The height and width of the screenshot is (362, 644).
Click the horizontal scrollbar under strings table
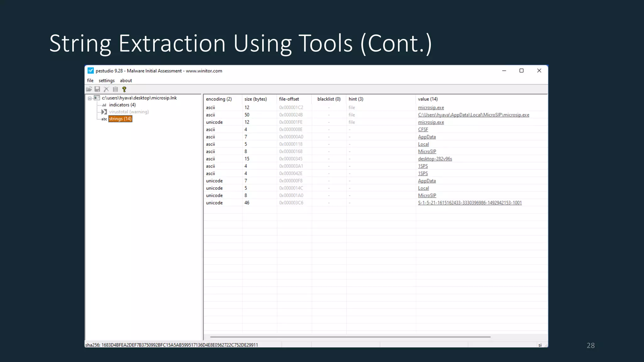(x=350, y=337)
